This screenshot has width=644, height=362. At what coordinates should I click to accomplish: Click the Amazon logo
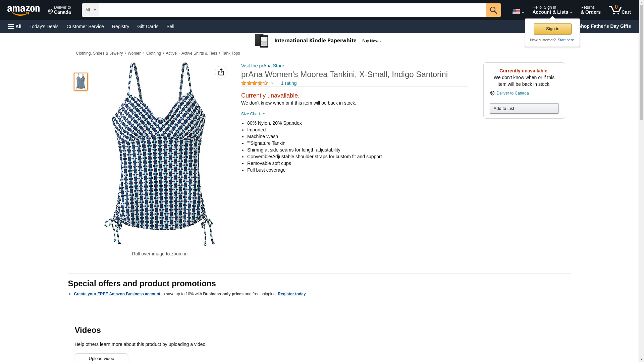[x=23, y=10]
